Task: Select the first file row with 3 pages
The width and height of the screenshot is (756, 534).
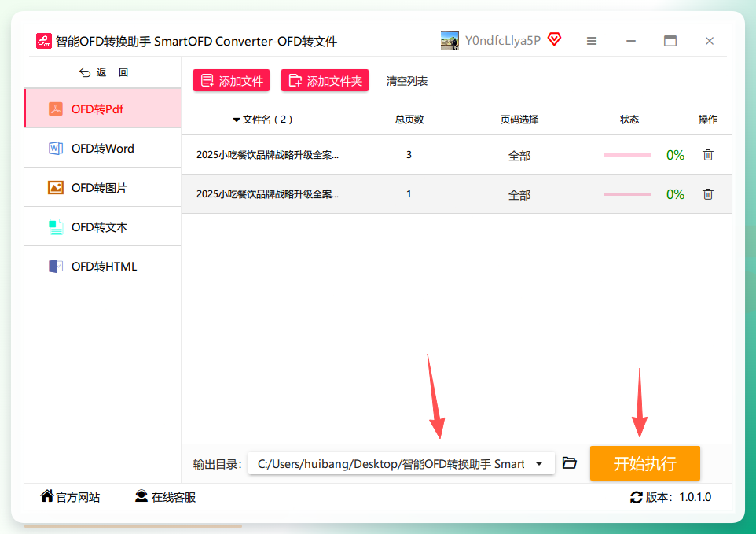Action: (457, 155)
